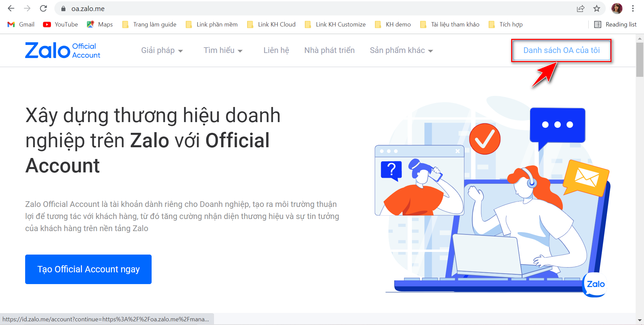
Task: Open Chrome's three-dot menu
Action: [633, 9]
